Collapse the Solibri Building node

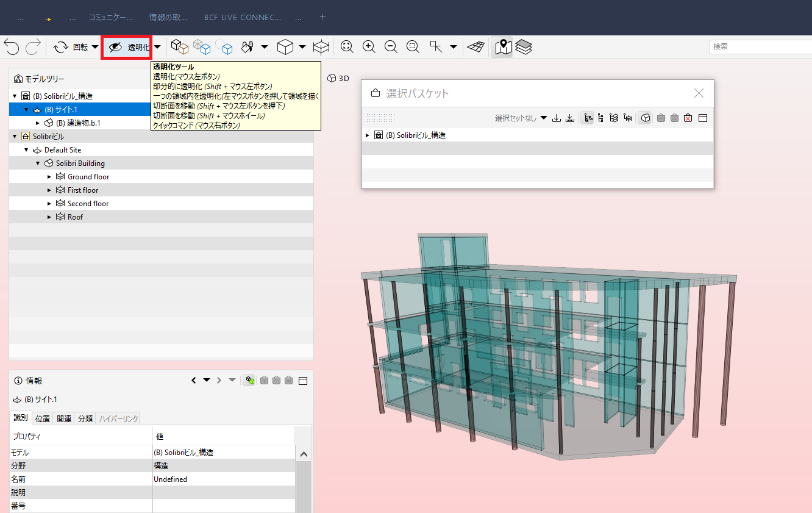(38, 163)
